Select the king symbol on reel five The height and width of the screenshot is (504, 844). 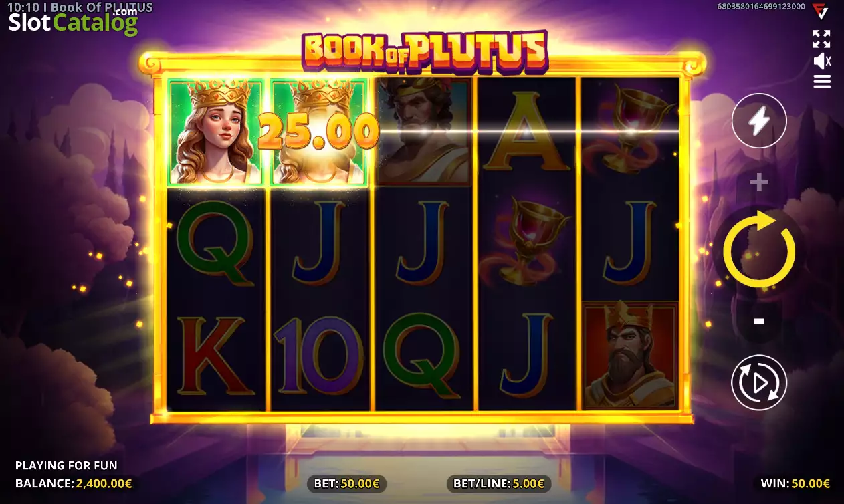(x=630, y=356)
